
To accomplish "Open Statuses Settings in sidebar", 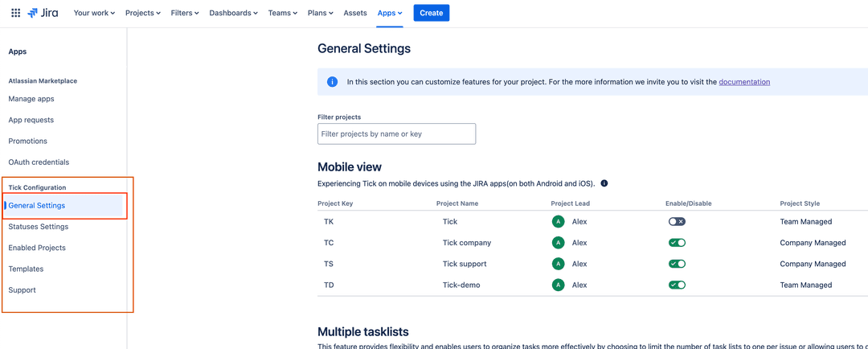I will pyautogui.click(x=39, y=227).
